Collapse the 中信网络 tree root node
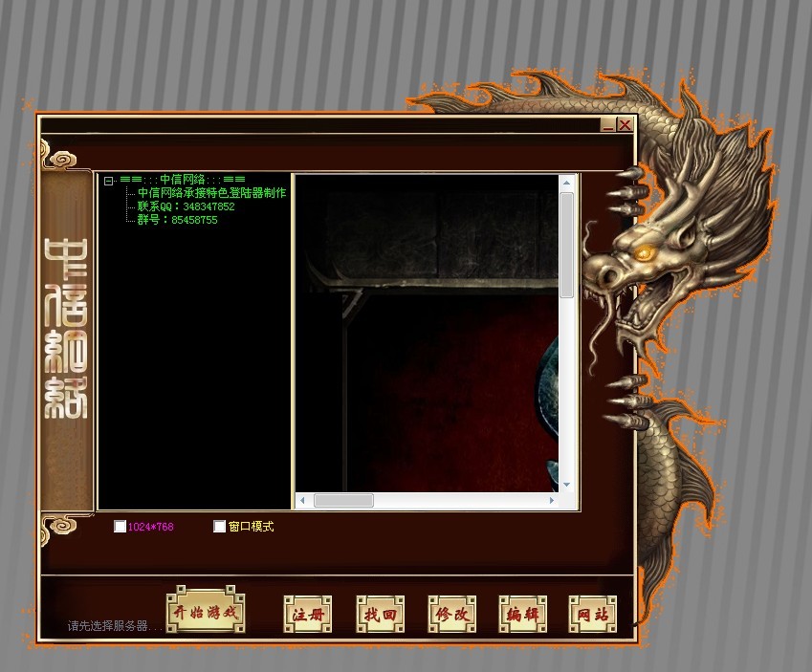The width and height of the screenshot is (812, 672). pos(110,180)
